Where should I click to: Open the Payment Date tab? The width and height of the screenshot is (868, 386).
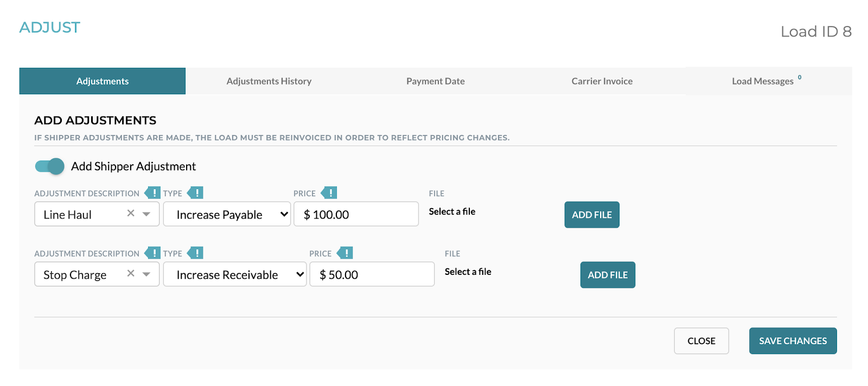pos(436,81)
